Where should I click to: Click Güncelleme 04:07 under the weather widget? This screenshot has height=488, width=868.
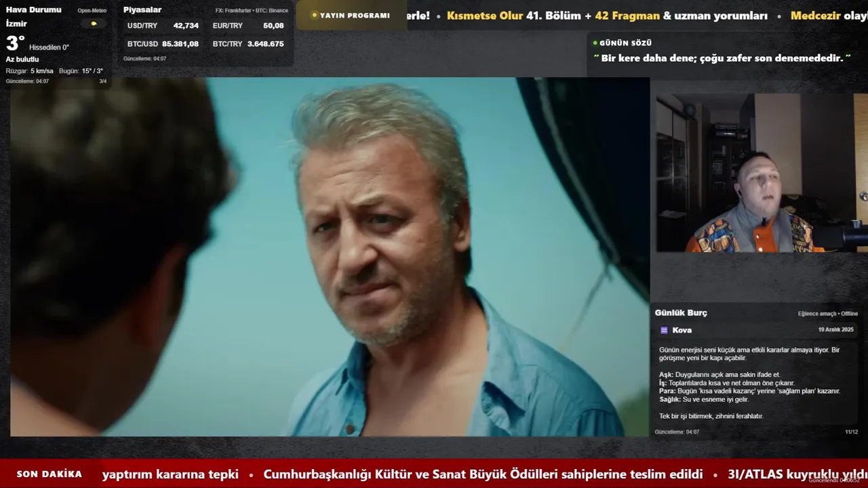[27, 81]
